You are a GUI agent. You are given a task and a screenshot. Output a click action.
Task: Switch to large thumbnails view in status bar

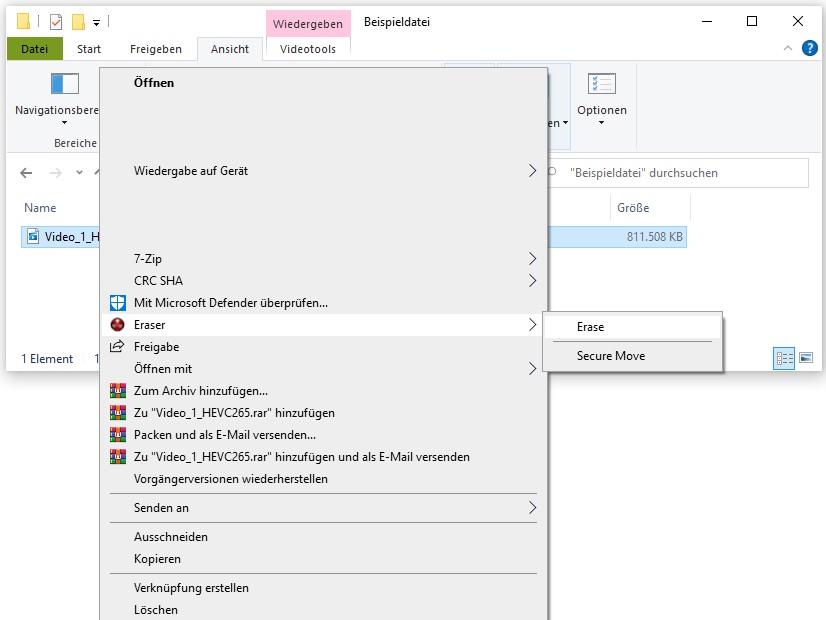(x=806, y=358)
